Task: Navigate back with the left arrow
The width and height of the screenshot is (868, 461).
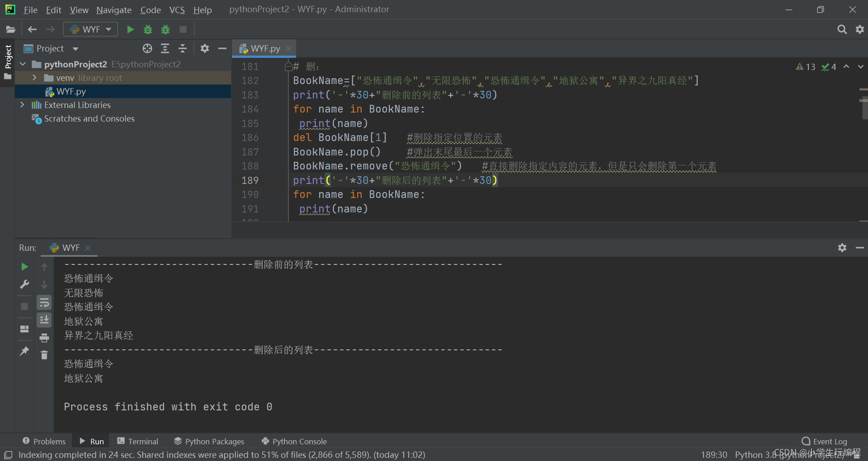Action: tap(32, 29)
